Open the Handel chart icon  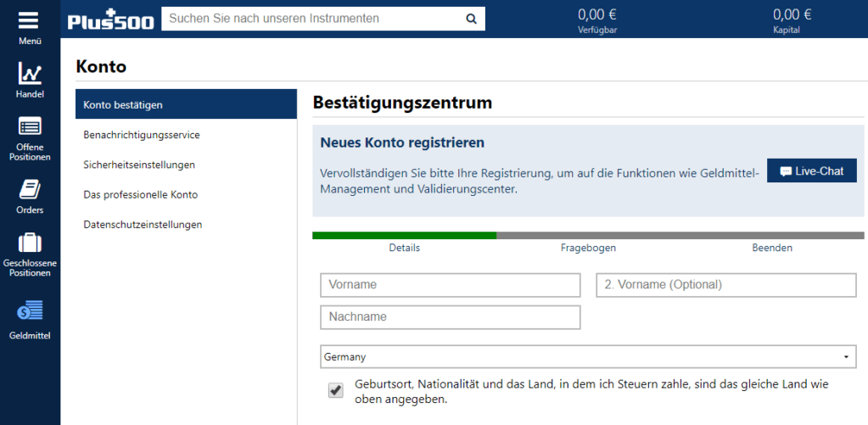pyautogui.click(x=30, y=73)
